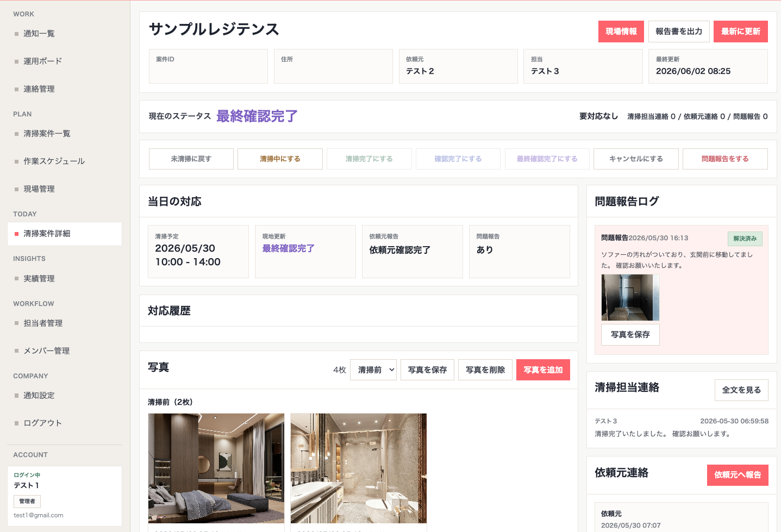
Task: Export report with 報告書を出力
Action: (679, 32)
